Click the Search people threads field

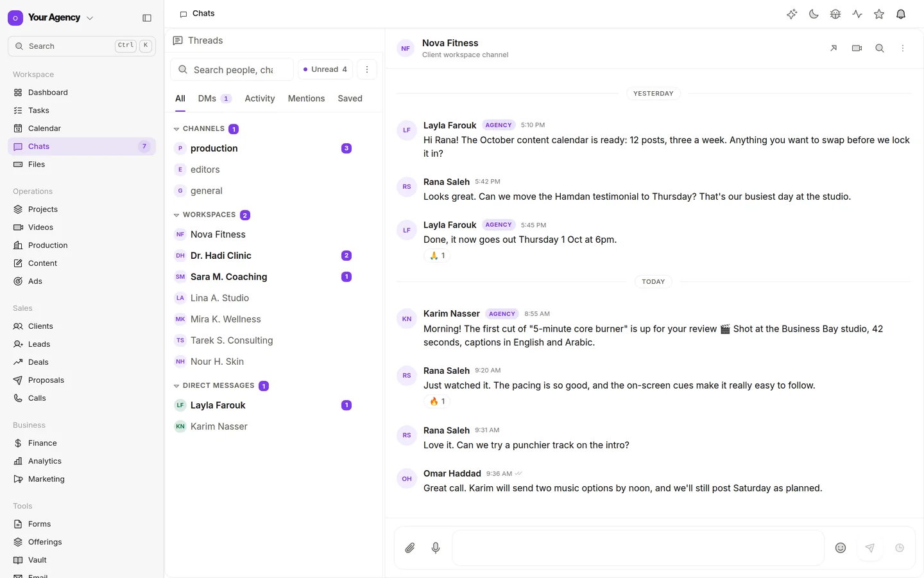pyautogui.click(x=232, y=69)
